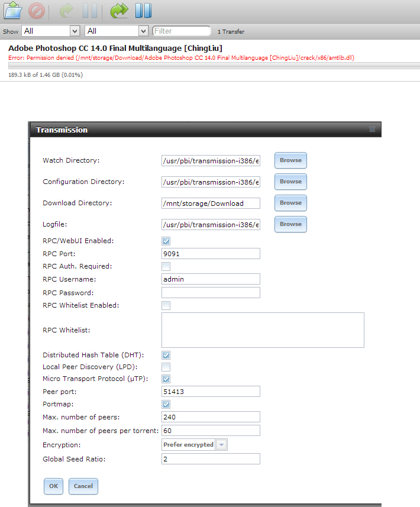This screenshot has height=507, width=420.
Task: Click the Watch Directory path field
Action: 211,161
